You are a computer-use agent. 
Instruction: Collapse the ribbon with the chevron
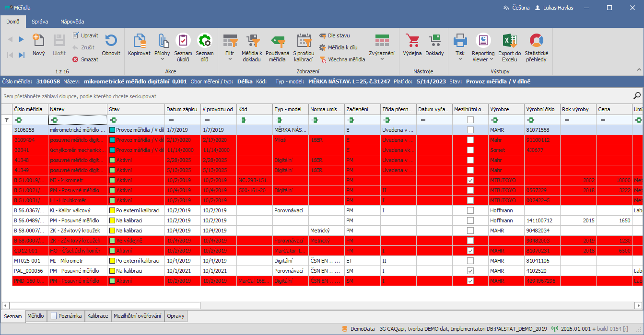pos(639,70)
